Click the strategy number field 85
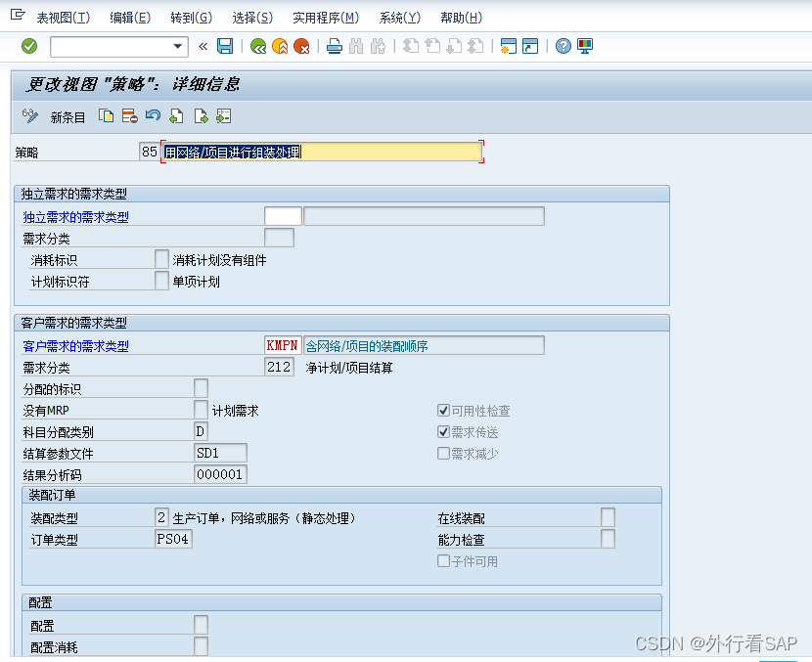812x662 pixels. point(149,152)
